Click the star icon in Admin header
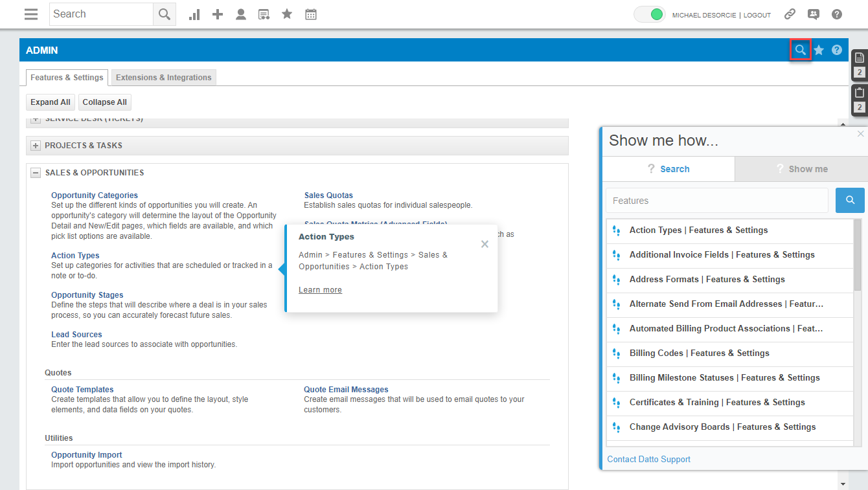The height and width of the screenshot is (490, 868). pyautogui.click(x=819, y=50)
